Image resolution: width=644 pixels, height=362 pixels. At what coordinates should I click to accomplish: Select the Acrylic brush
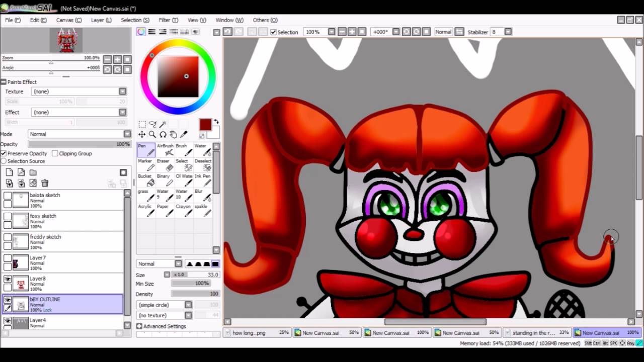146,210
